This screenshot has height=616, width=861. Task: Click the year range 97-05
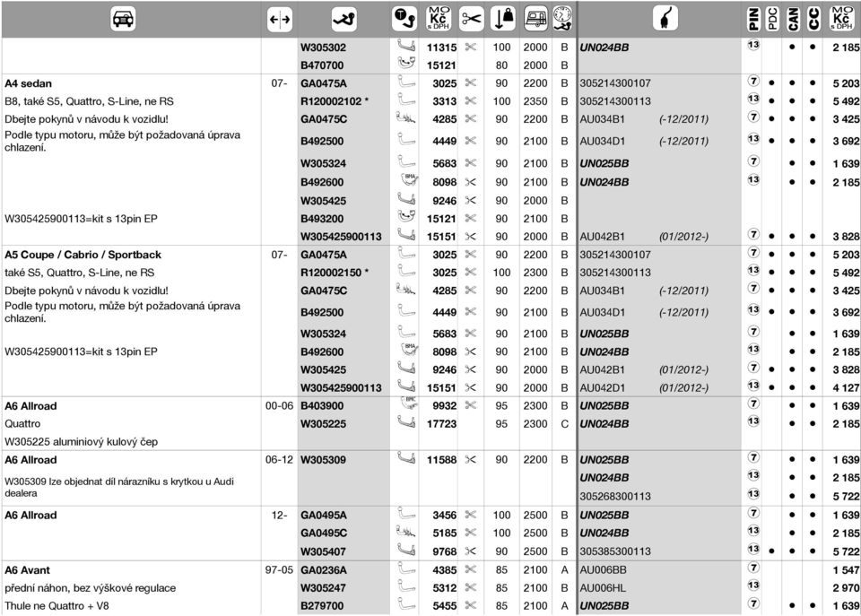(x=279, y=570)
